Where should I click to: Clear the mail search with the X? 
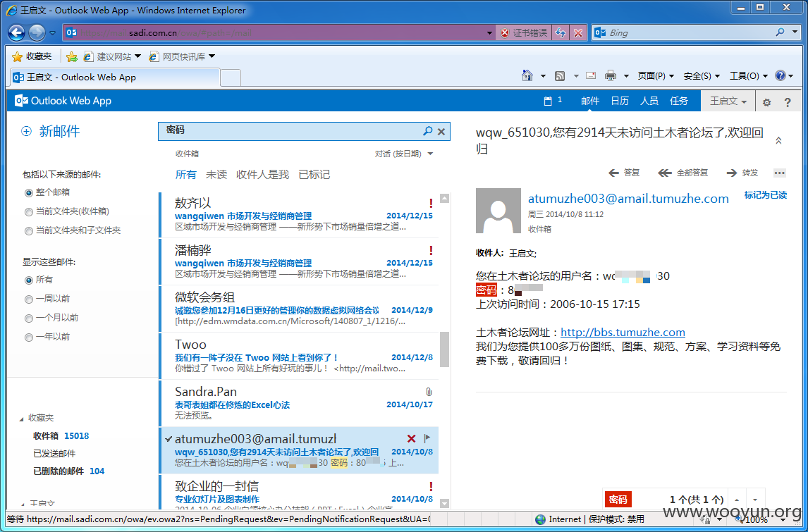441,132
